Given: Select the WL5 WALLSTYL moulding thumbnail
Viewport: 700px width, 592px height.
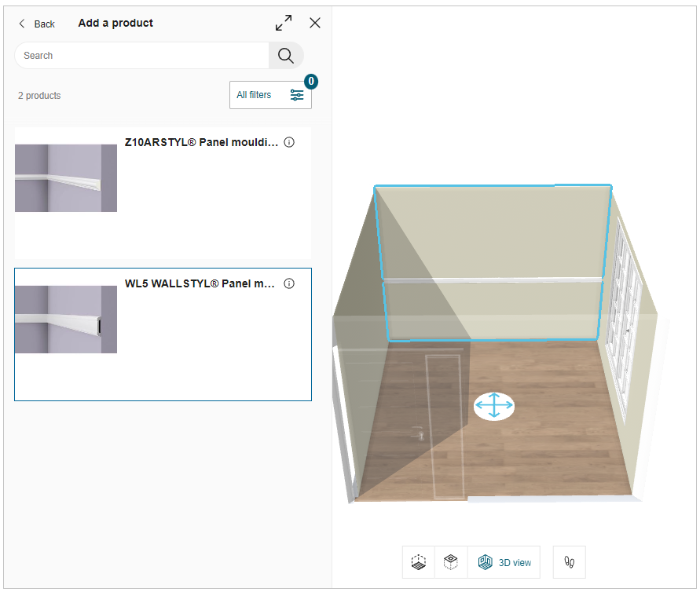Looking at the screenshot, I should point(66,320).
